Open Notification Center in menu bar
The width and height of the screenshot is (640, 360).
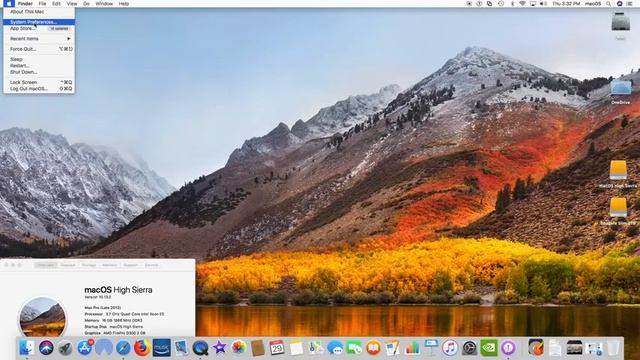coord(630,4)
